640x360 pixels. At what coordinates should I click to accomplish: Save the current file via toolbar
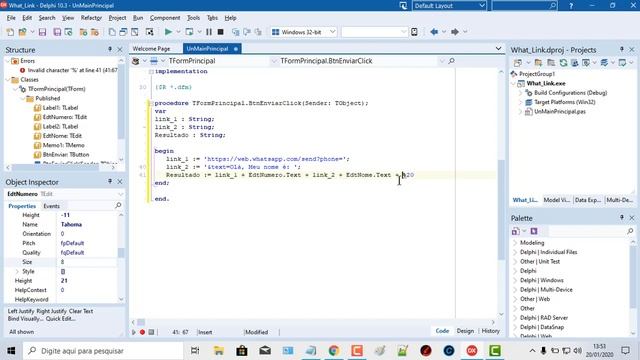coord(42,32)
